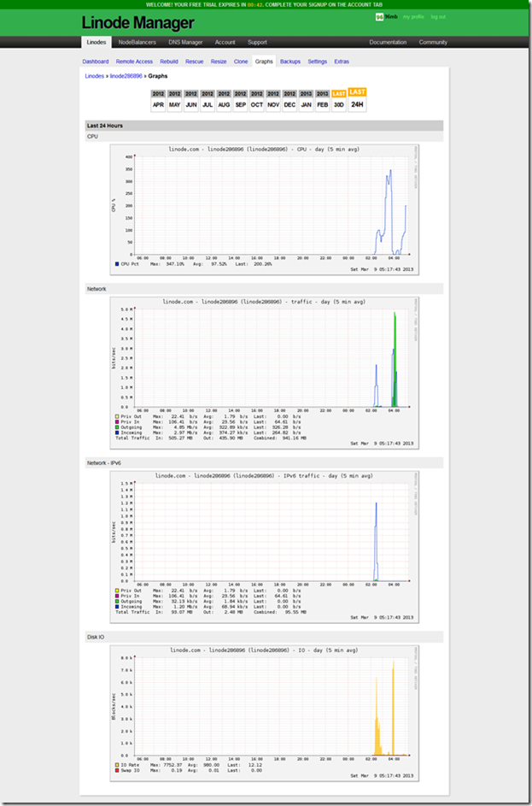Show graphs for 2012 APR
Image resolution: width=532 pixels, height=806 pixels.
tap(158, 100)
